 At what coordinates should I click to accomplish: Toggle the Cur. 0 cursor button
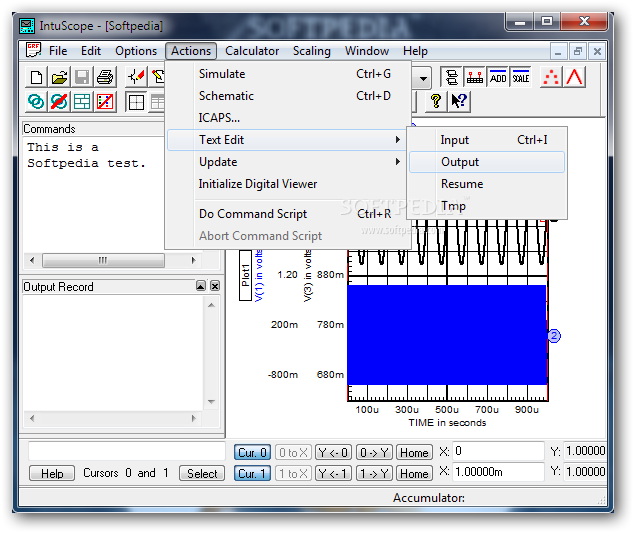252,452
